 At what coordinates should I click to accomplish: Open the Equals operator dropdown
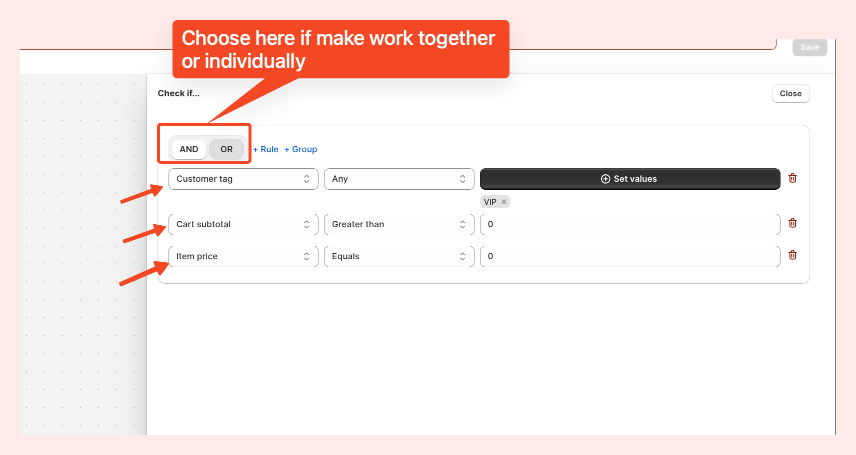(398, 256)
